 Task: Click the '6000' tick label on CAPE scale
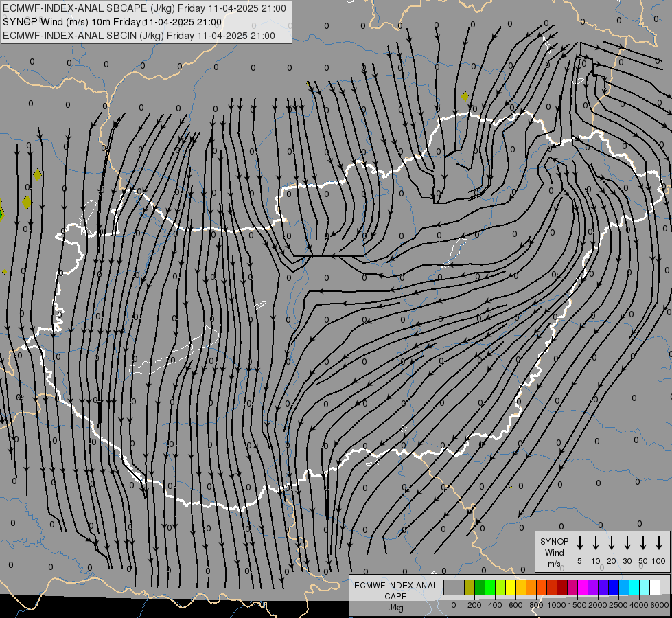[x=660, y=605]
